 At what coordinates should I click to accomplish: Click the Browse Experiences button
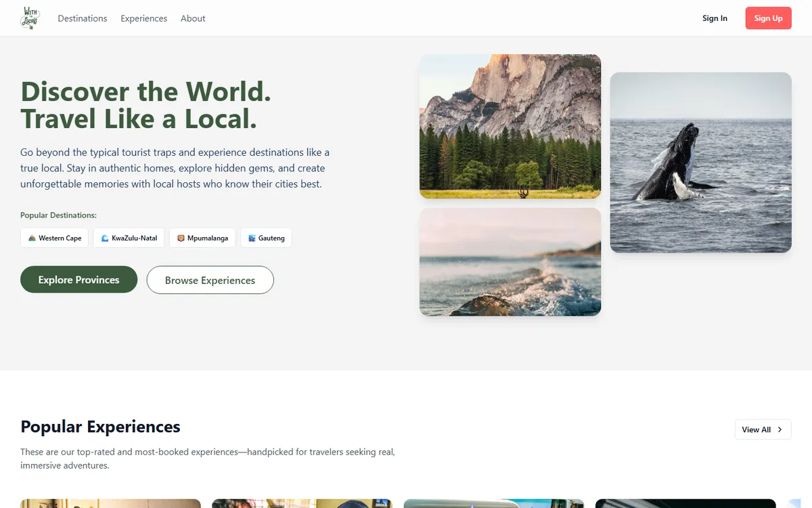click(x=210, y=280)
